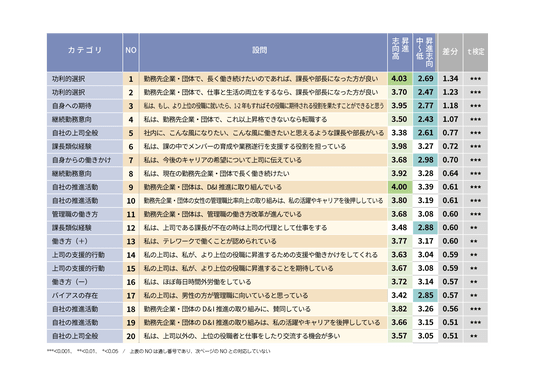Click the 管理職の働き方 category cell
Image resolution: width=536 pixels, height=373 pixels.
(x=84, y=214)
